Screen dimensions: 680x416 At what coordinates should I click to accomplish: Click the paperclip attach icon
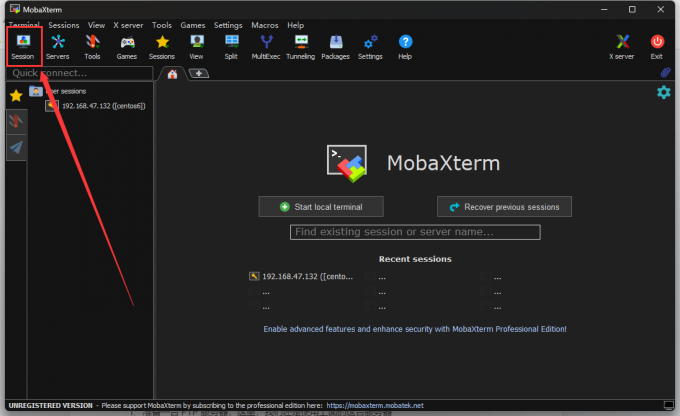point(665,72)
